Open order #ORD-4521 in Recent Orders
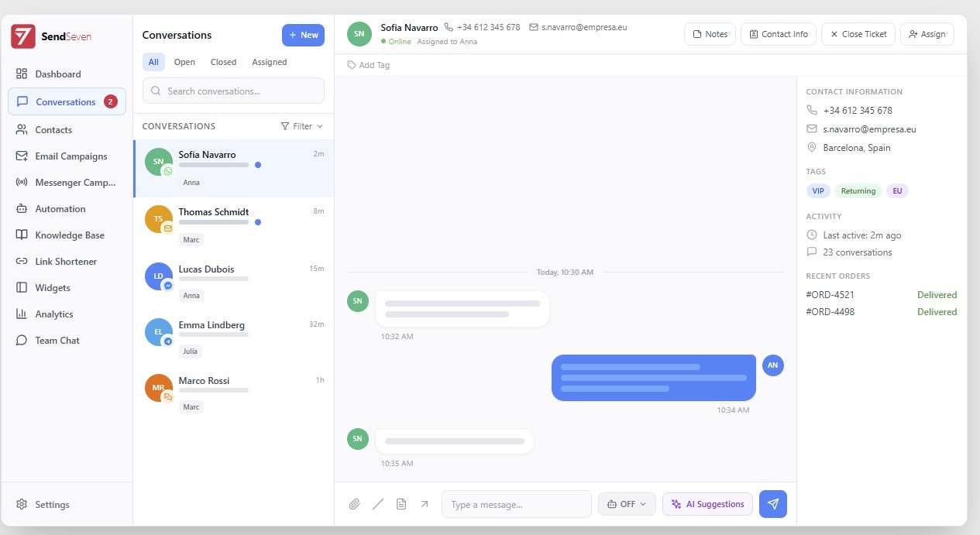Viewport: 980px width, 535px height. pos(830,294)
